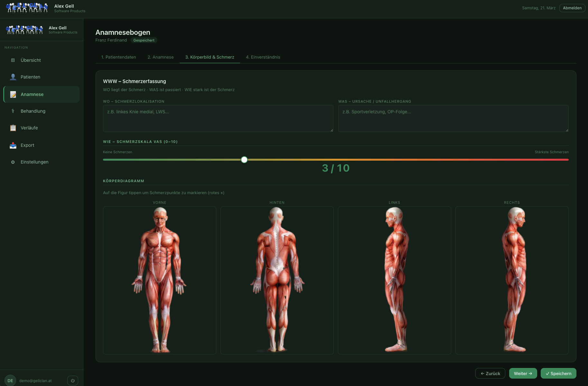The width and height of the screenshot is (588, 386).
Task: Click the Weiter button
Action: click(x=523, y=373)
